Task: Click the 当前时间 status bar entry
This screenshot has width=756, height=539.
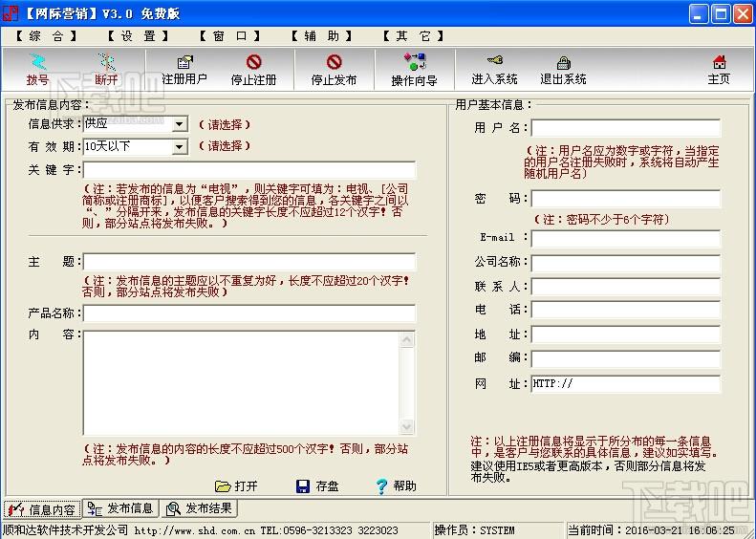Action: click(652, 530)
